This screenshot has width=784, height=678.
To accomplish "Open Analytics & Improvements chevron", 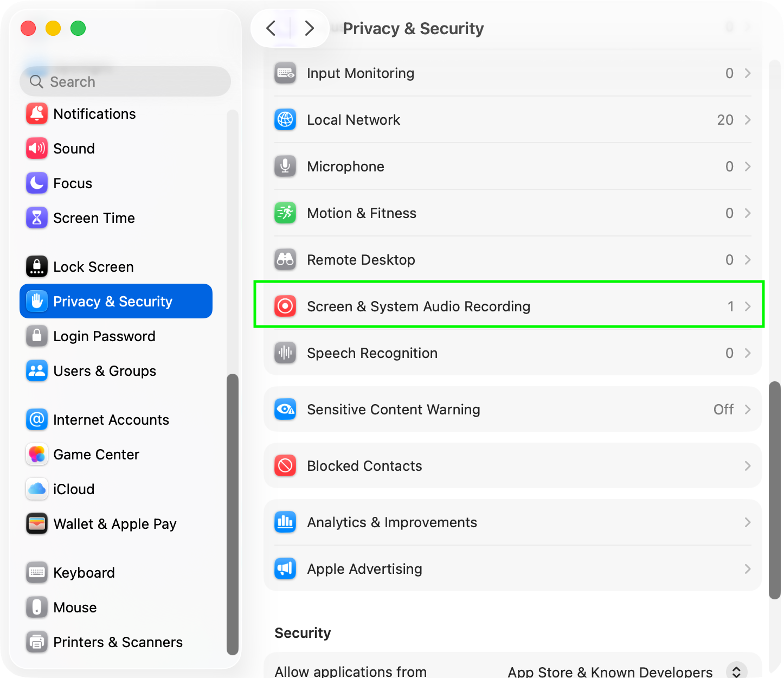I will coord(748,522).
